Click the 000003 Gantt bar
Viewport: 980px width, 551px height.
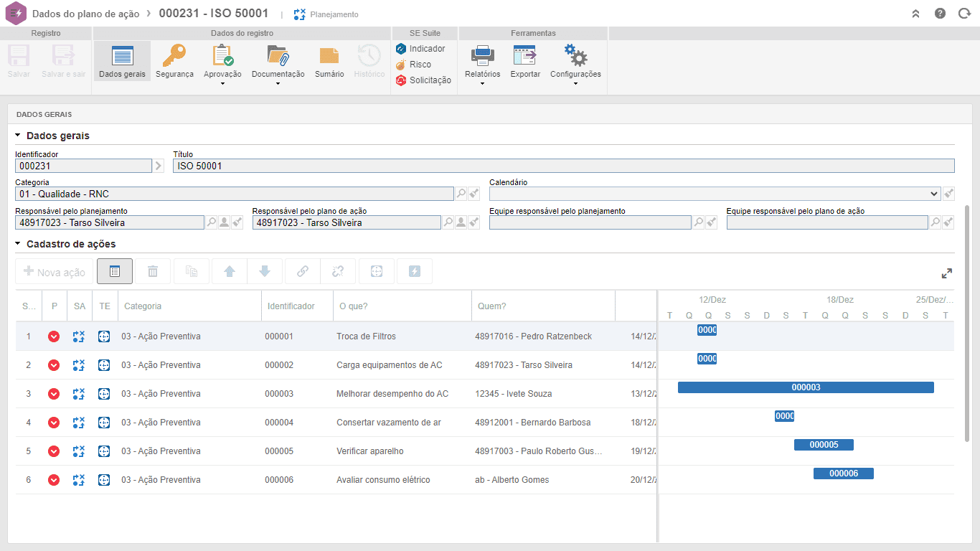pos(806,387)
